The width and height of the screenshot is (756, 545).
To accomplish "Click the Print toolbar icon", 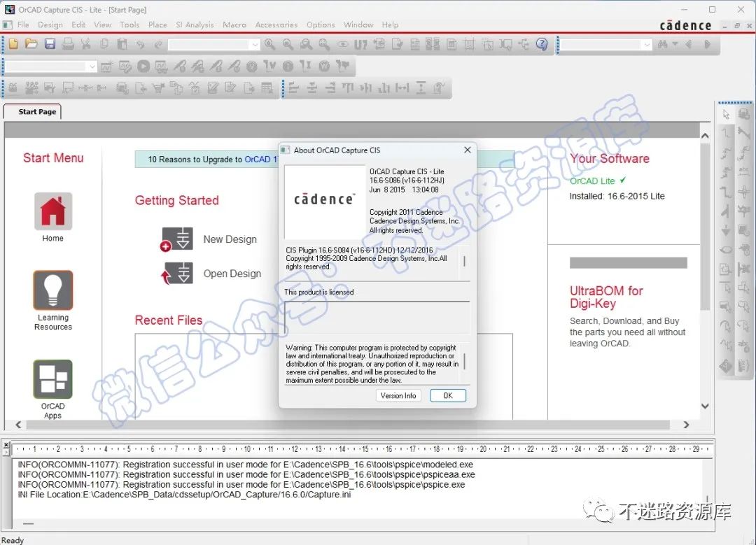I will click(68, 44).
